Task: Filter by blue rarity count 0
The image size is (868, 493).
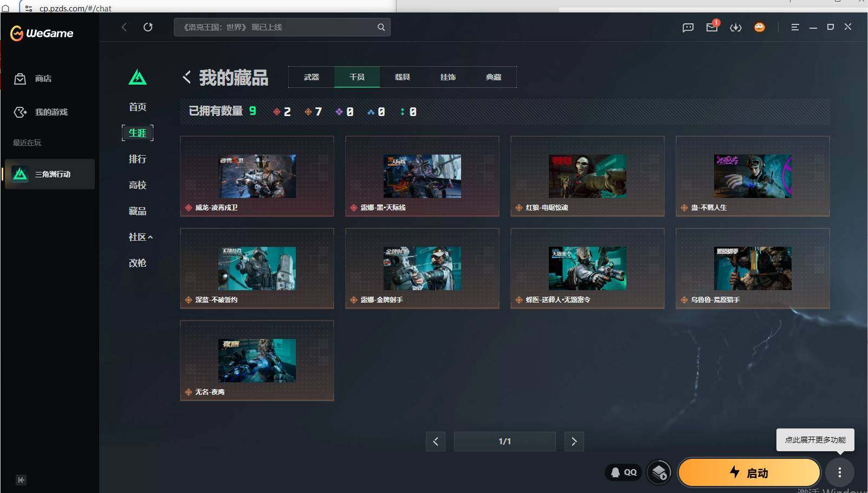Action: (x=376, y=112)
